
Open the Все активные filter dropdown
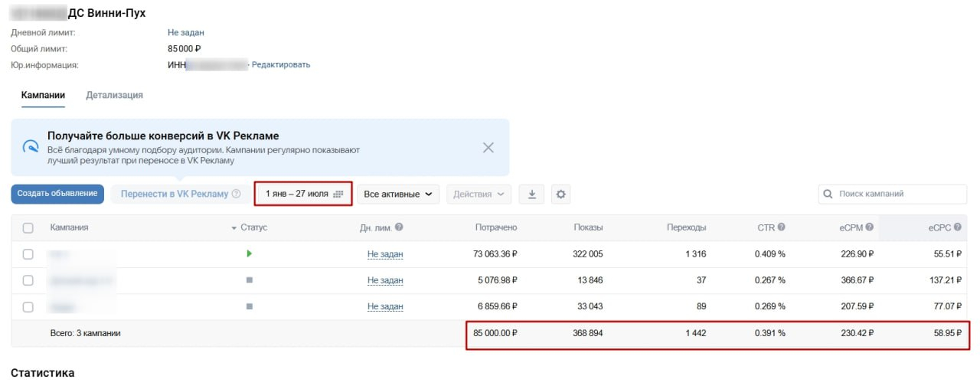click(398, 194)
